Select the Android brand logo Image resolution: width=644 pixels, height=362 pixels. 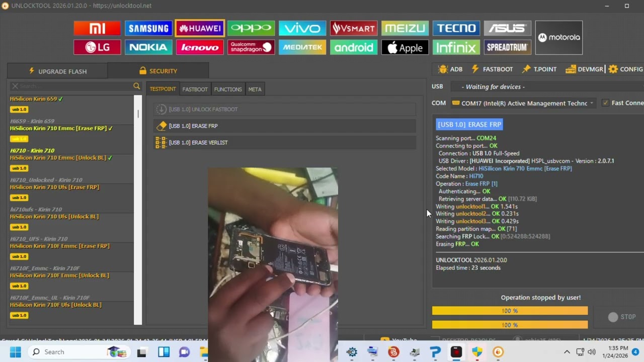(354, 47)
